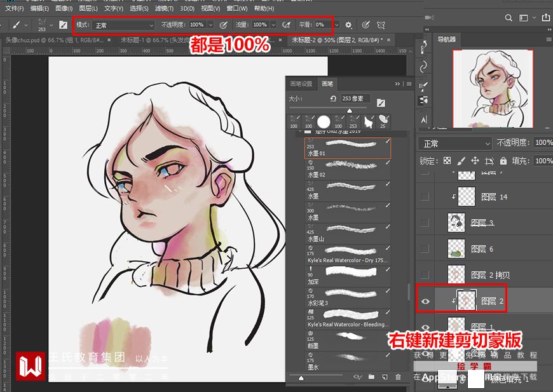This screenshot has width=553, height=392.
Task: Select the 图层 6 layer thumbnail
Action: coord(456,249)
